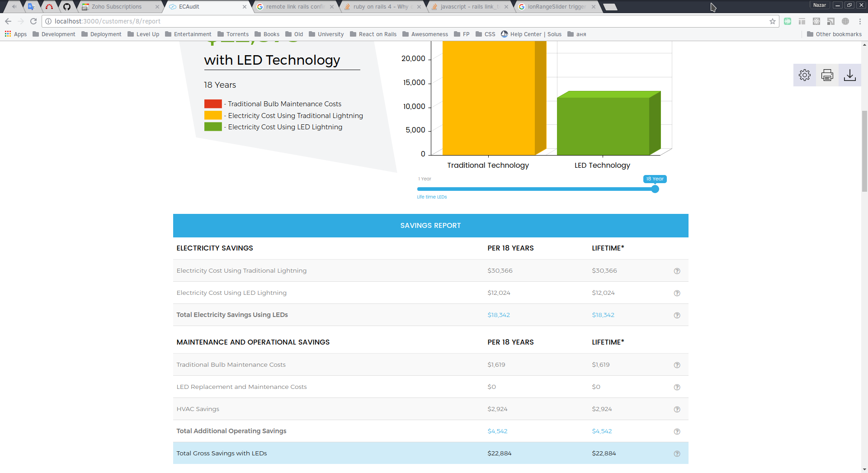
Task: Click the years range slider track
Action: (536, 189)
